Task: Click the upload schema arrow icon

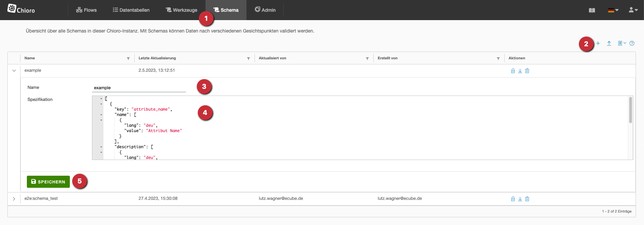Action: pos(609,43)
